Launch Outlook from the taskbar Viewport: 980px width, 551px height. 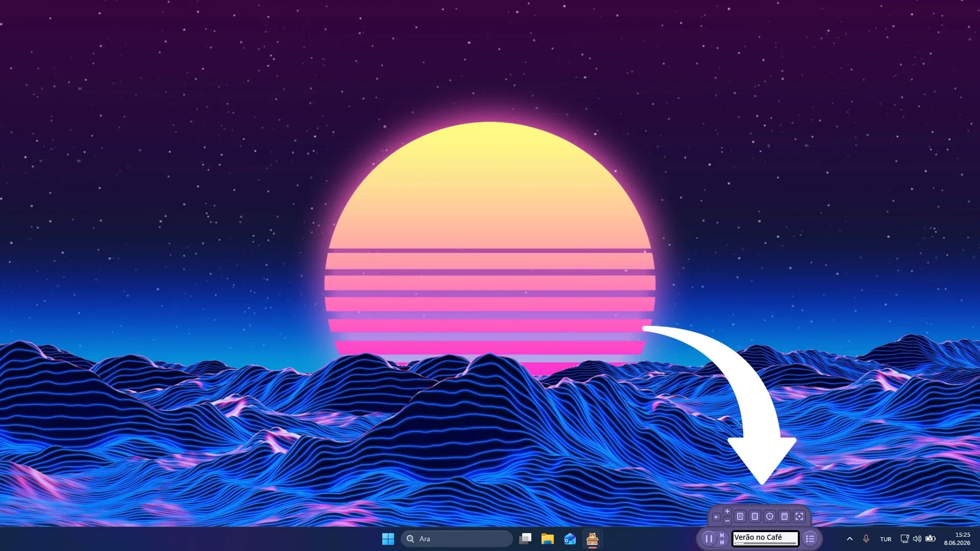[570, 539]
